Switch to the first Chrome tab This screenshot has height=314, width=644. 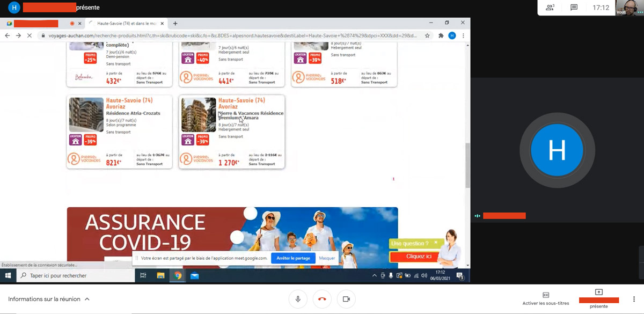(43, 23)
